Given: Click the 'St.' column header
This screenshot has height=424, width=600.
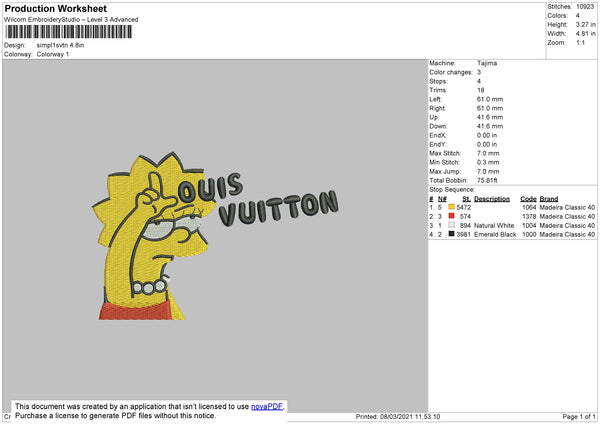Looking at the screenshot, I should [x=466, y=199].
